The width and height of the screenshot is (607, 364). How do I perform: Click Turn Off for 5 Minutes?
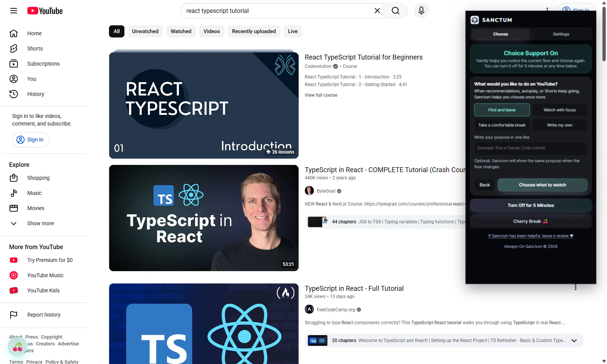coord(531,206)
